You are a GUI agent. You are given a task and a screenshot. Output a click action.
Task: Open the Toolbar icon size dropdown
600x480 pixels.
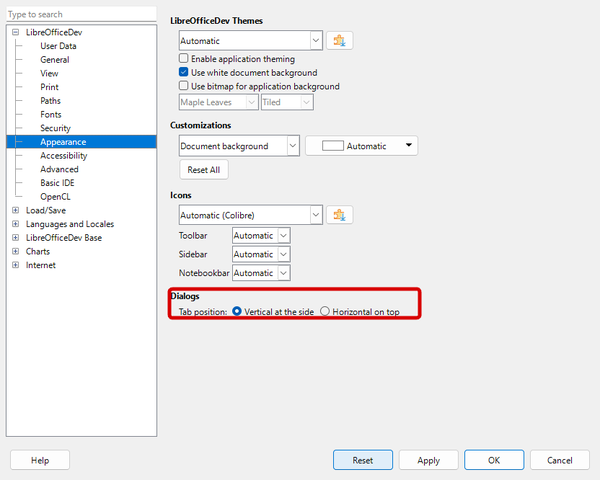click(x=284, y=236)
